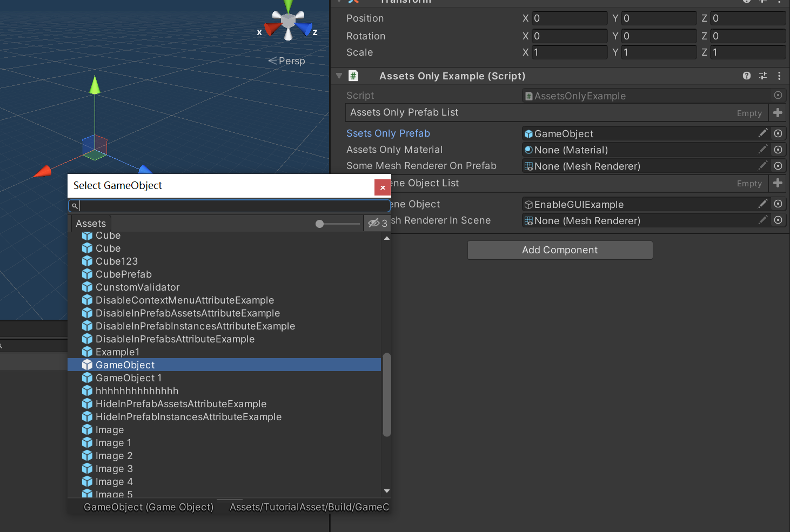This screenshot has width=790, height=532.
Task: Add item to Scene Object List
Action: [778, 183]
